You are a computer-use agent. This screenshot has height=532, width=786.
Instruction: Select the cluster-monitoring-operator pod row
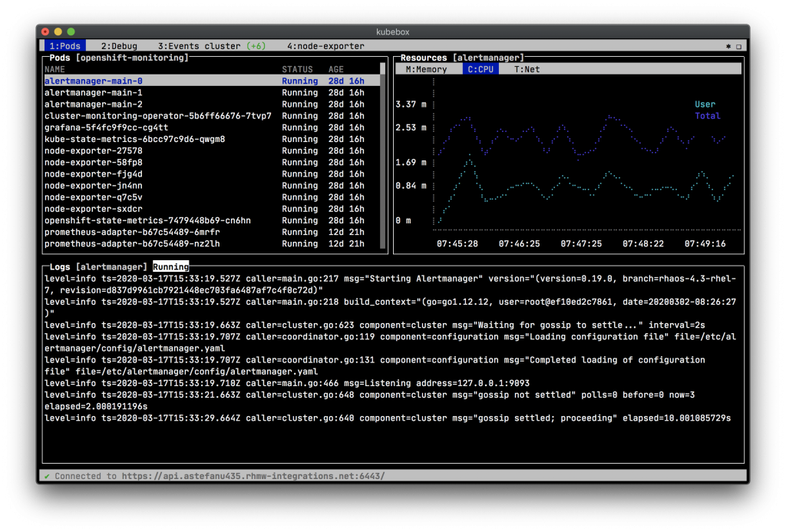(157, 116)
